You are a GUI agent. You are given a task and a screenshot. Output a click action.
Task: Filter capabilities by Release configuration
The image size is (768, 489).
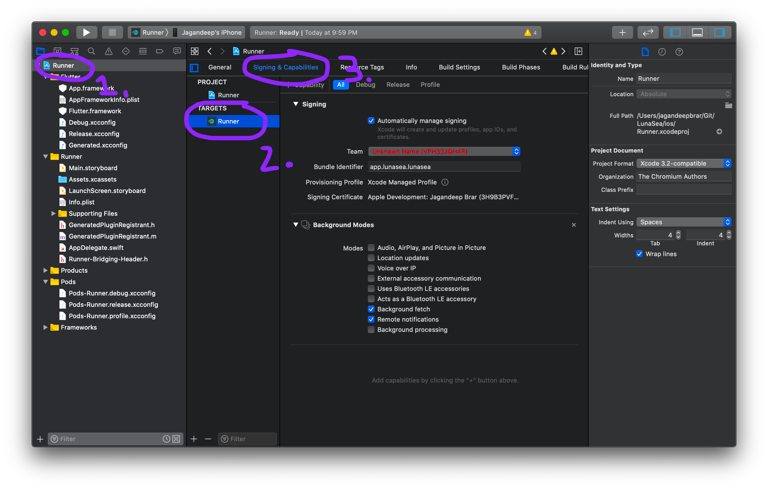(x=398, y=85)
